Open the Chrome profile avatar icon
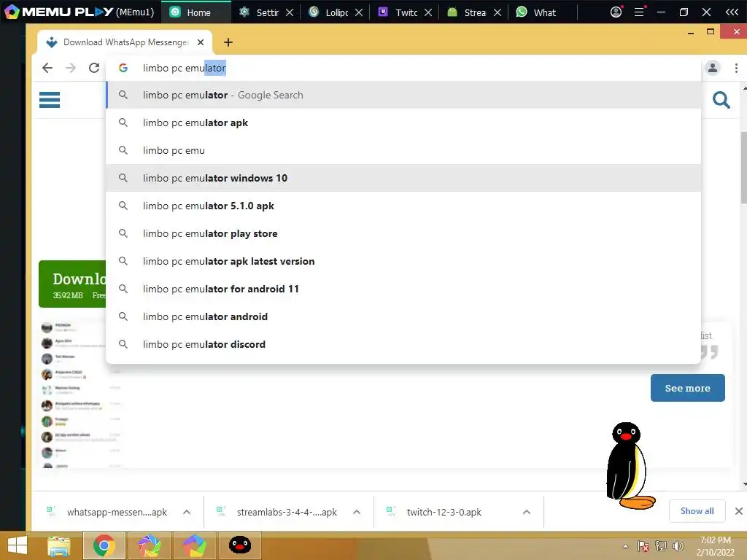747x560 pixels. [712, 68]
